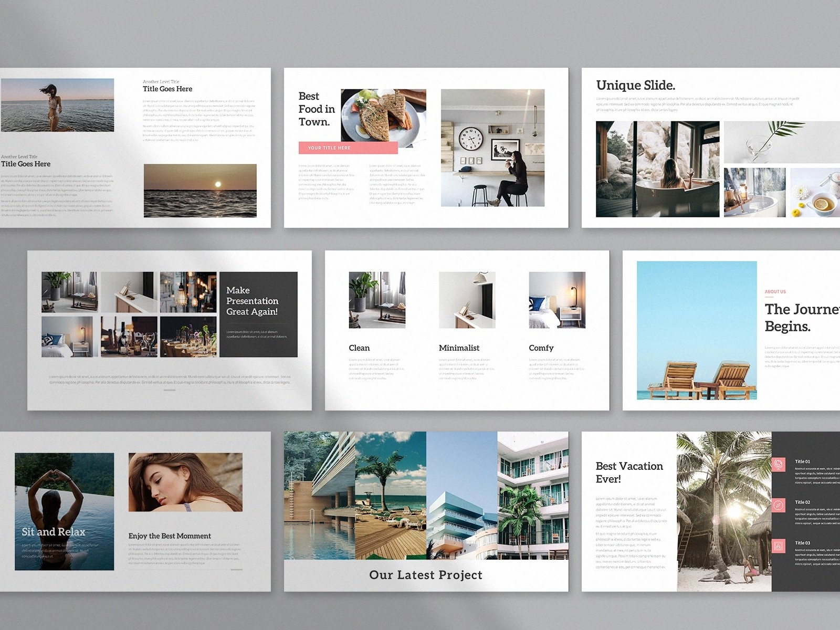Click the 'Title 03' label
Viewport: 840px width, 630px height.
802,543
